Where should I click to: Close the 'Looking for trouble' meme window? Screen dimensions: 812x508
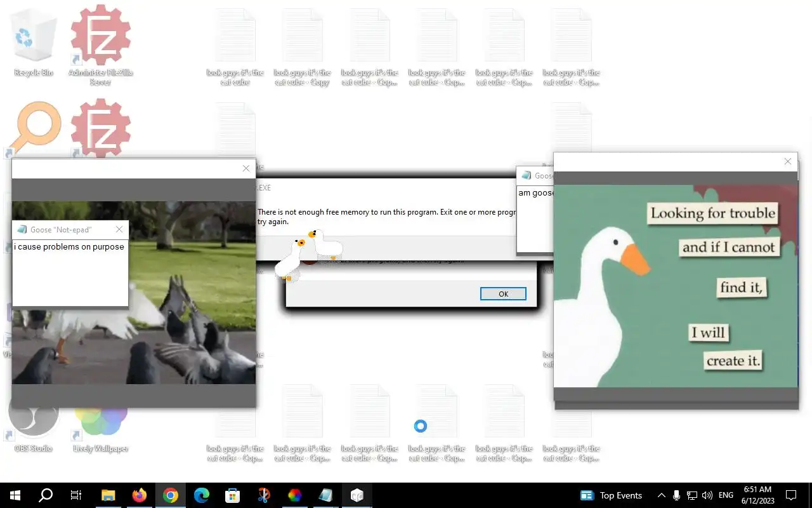[788, 161]
